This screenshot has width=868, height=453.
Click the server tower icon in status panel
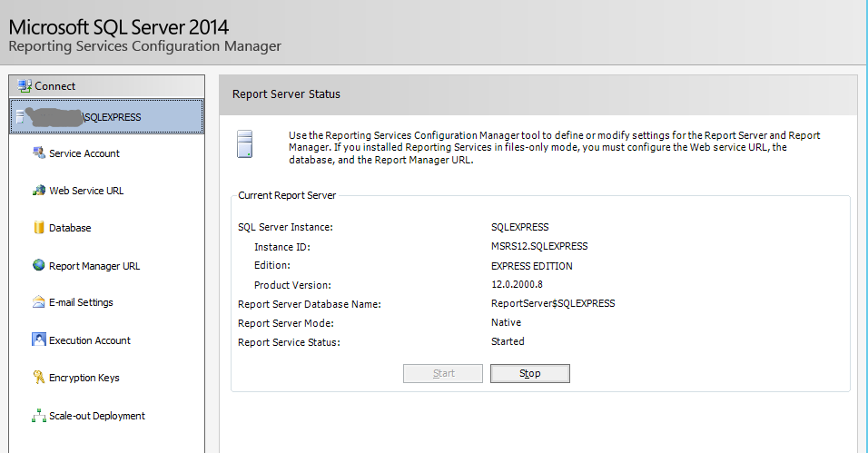click(244, 144)
